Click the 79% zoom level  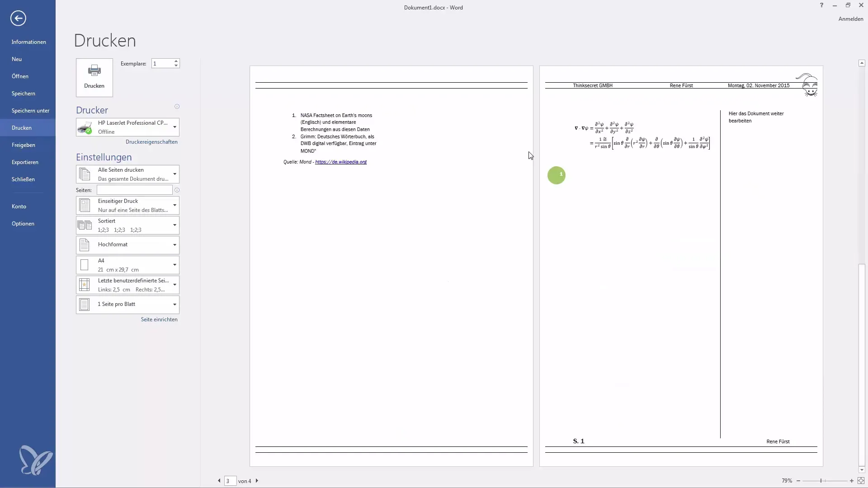point(787,481)
